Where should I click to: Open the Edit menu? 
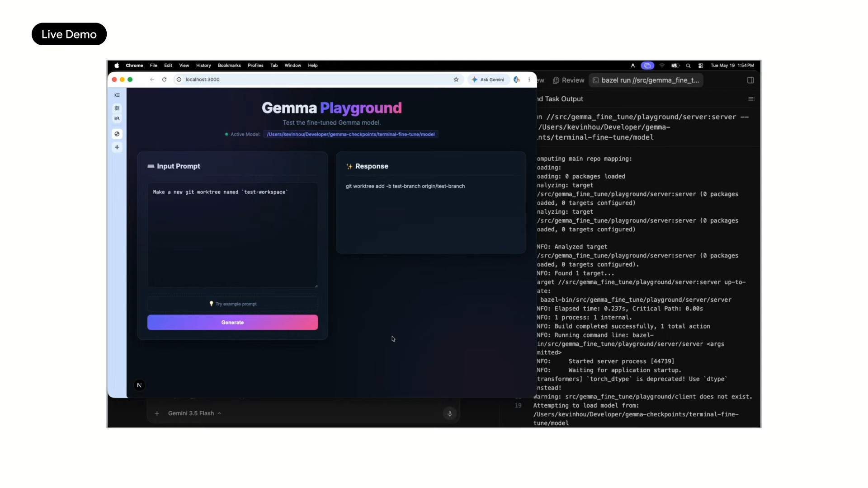point(168,66)
